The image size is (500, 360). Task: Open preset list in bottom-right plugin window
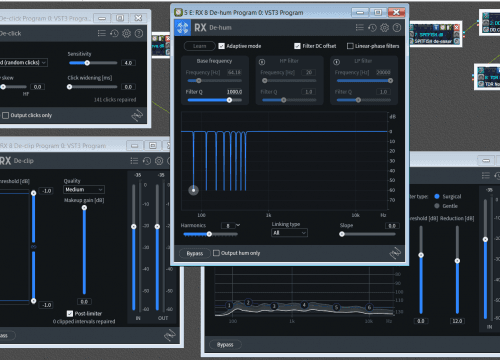(486, 175)
